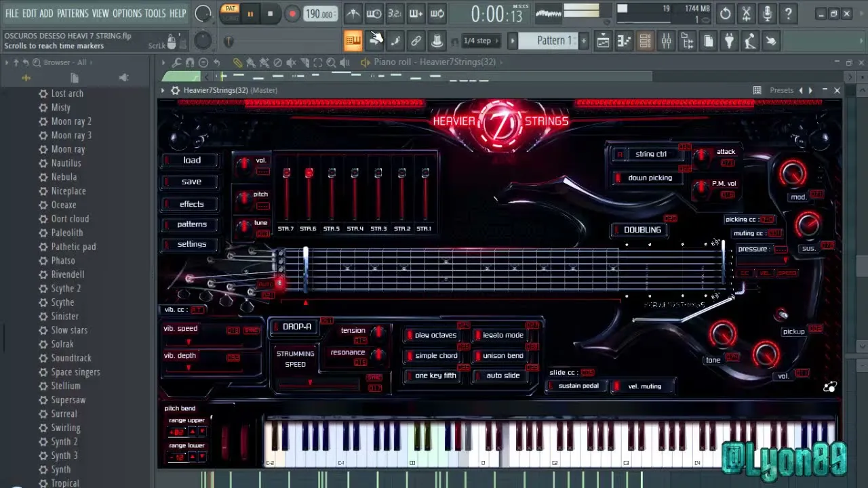
Task: Open the channel rack icon
Action: click(x=645, y=41)
